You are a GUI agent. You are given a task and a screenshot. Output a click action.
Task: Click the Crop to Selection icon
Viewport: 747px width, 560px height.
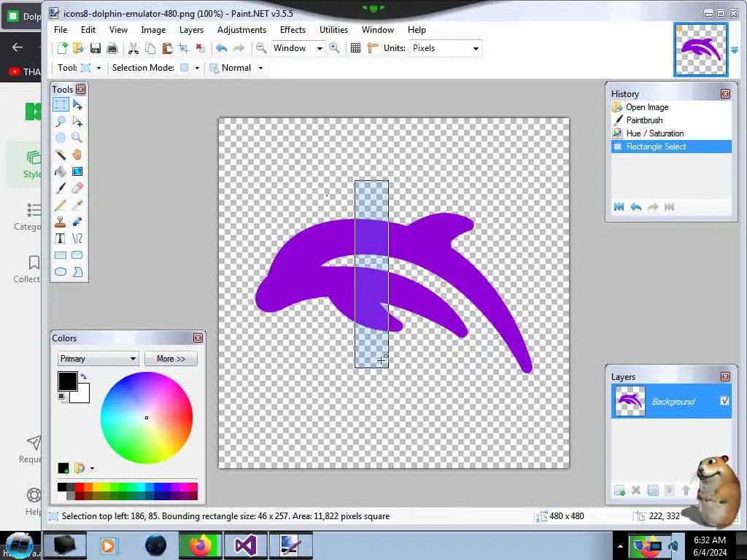pyautogui.click(x=183, y=48)
